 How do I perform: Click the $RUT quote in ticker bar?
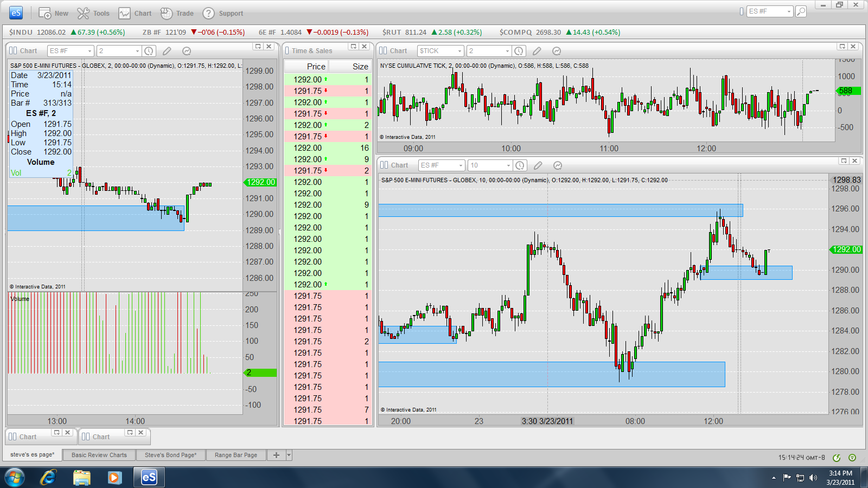point(432,32)
